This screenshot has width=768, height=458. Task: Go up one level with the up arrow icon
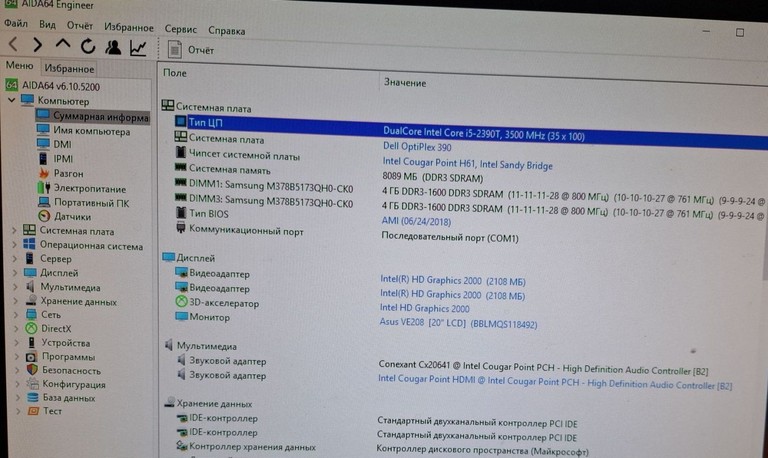coord(63,45)
